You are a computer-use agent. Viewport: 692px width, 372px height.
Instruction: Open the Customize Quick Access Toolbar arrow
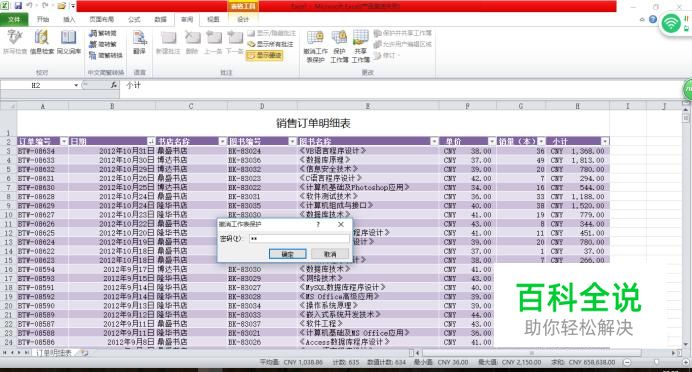(73, 6)
